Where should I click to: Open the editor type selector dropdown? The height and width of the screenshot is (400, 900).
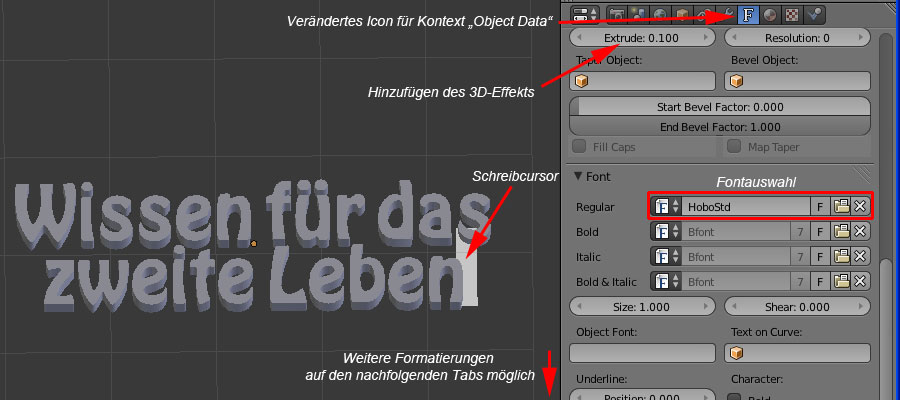[582, 15]
